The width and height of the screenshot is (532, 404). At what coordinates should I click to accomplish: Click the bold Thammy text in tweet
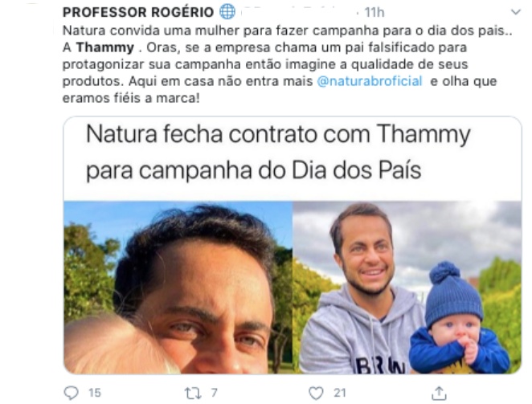tap(104, 47)
